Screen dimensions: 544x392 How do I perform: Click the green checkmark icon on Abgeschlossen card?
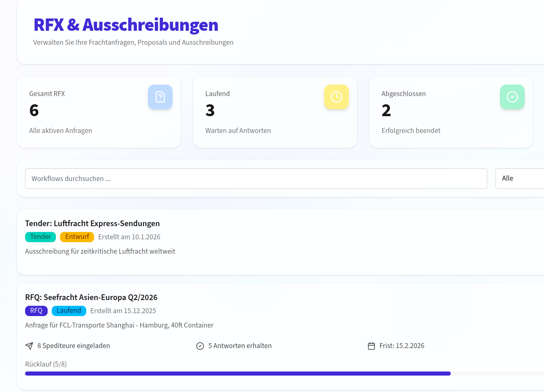click(x=512, y=97)
